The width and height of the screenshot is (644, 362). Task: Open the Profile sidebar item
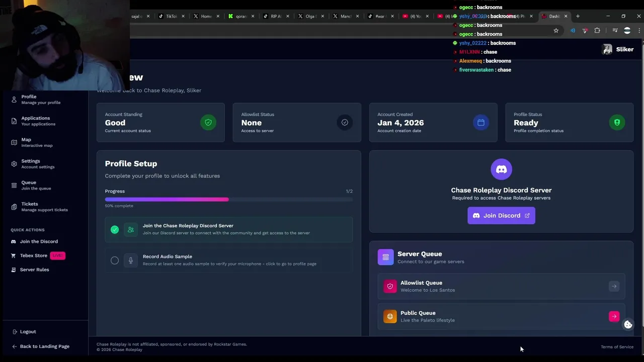[44, 100]
